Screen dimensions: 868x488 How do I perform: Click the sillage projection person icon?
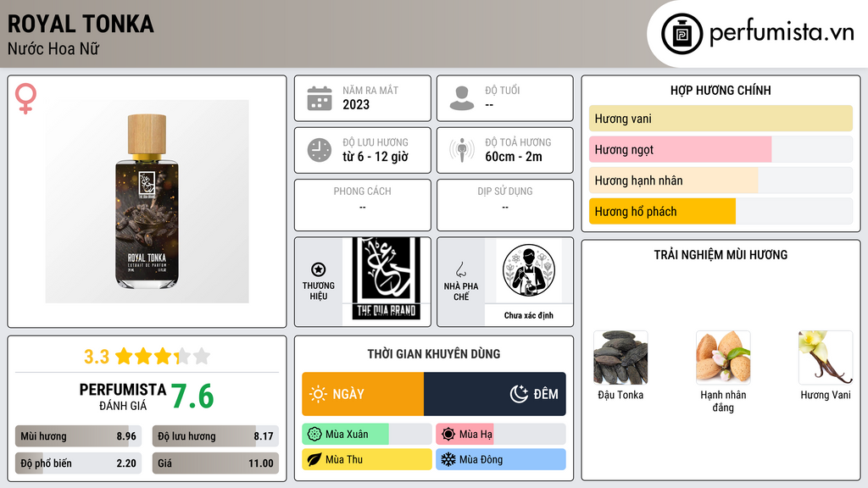pos(462,150)
